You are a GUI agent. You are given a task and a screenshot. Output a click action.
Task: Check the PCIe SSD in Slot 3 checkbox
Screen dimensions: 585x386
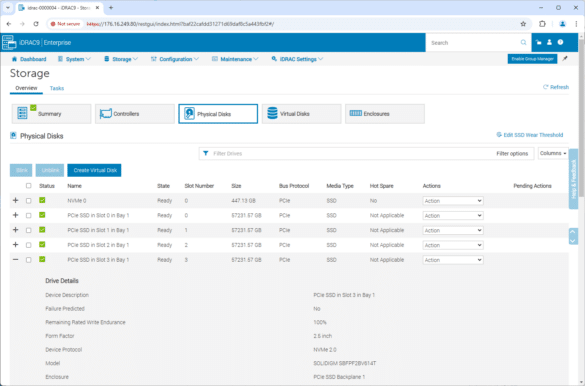click(x=28, y=260)
